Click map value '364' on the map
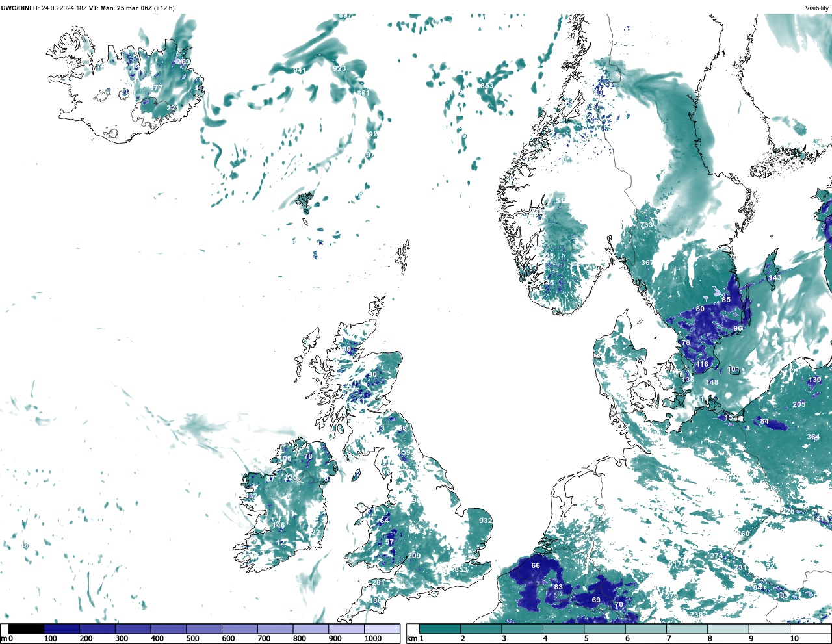Viewport: 832px width, 644px height. click(813, 437)
